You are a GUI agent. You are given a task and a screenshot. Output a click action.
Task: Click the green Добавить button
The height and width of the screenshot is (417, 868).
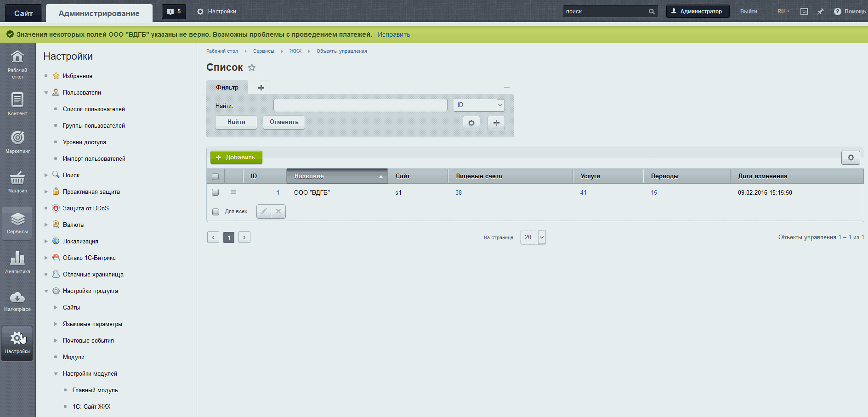236,158
